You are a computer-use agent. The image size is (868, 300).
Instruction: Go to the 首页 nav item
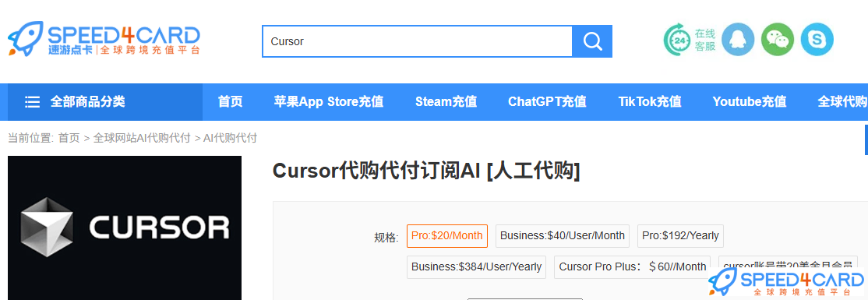[231, 102]
